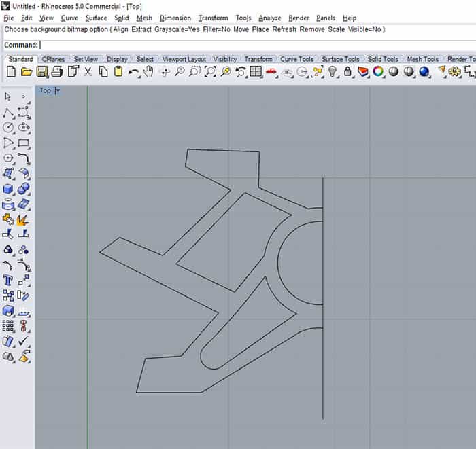Click the color wheel Object Properties icon

[x=378, y=72]
